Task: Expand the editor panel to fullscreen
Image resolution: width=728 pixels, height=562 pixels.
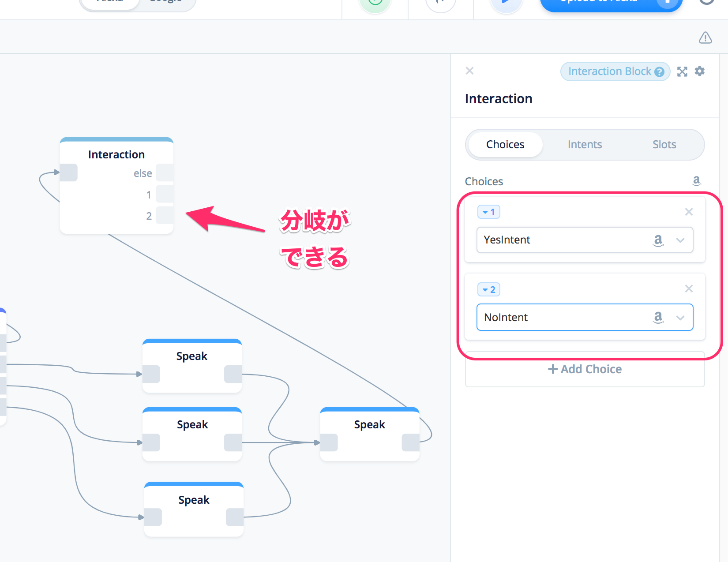Action: 682,71
